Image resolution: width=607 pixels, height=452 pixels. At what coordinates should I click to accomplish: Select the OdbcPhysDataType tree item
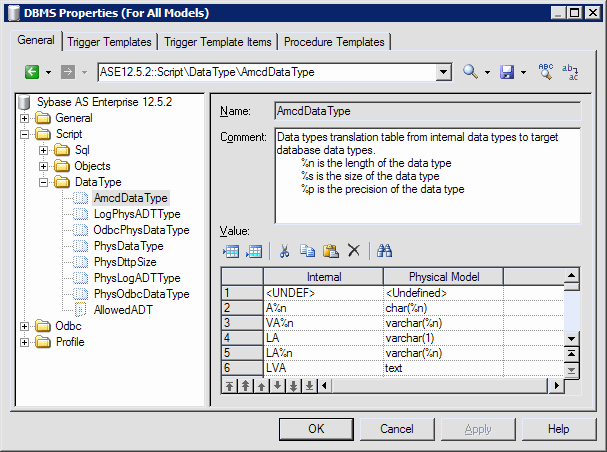click(x=141, y=230)
